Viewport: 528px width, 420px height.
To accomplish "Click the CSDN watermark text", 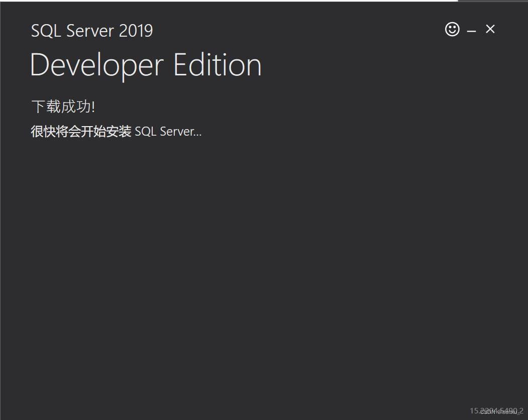I will point(500,412).
